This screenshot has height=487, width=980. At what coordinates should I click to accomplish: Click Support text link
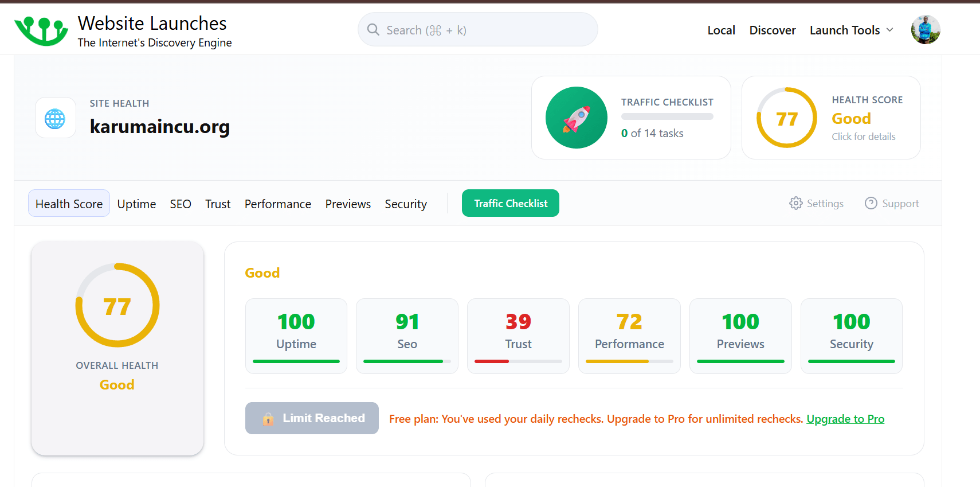pos(900,203)
